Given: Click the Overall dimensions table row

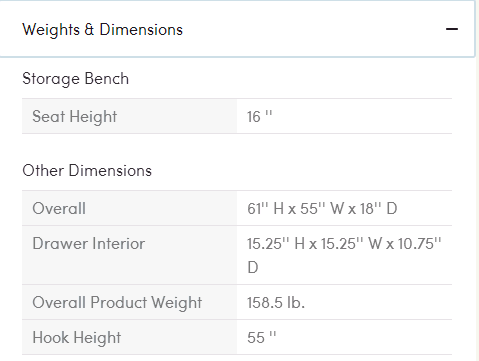Looking at the screenshot, I should click(x=237, y=208).
